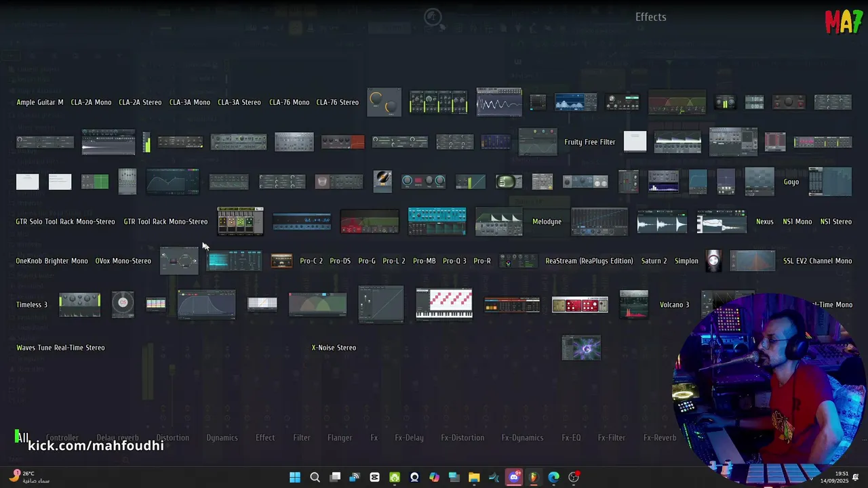The image size is (868, 488).
Task: Choose Waves Tune Real-Time Stereo
Action: [60, 348]
